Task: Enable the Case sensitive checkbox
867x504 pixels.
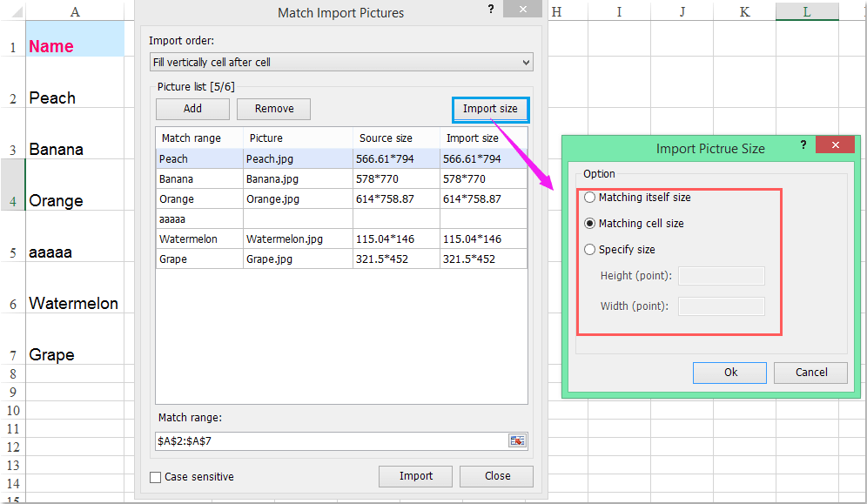Action: pos(155,476)
